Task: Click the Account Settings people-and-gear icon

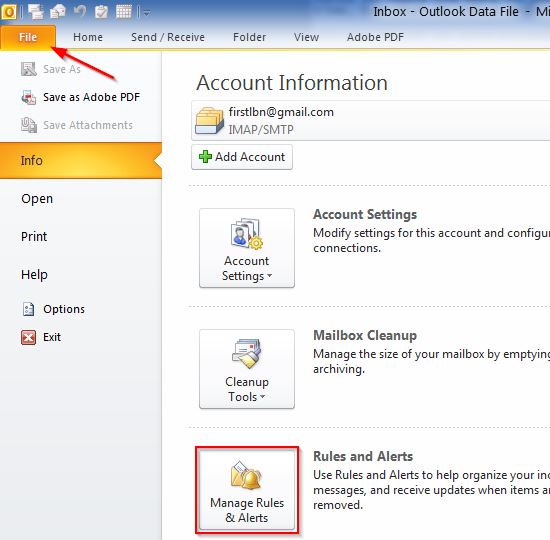Action: (x=247, y=234)
